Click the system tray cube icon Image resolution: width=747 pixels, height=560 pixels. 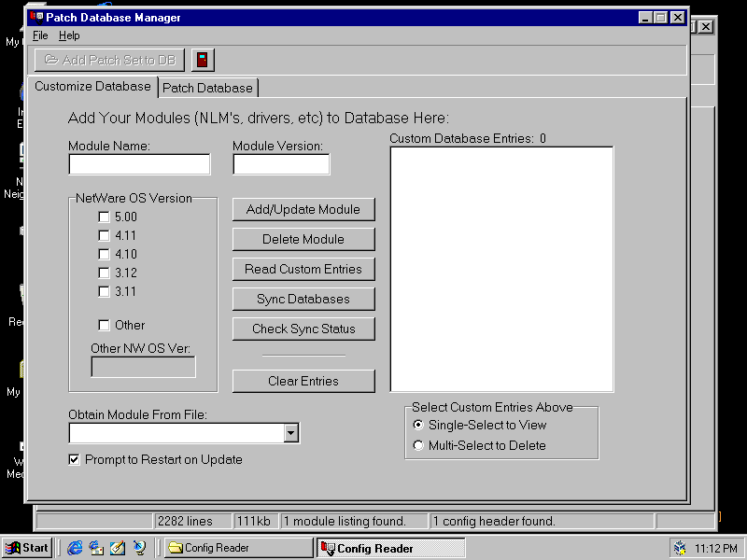coord(681,548)
